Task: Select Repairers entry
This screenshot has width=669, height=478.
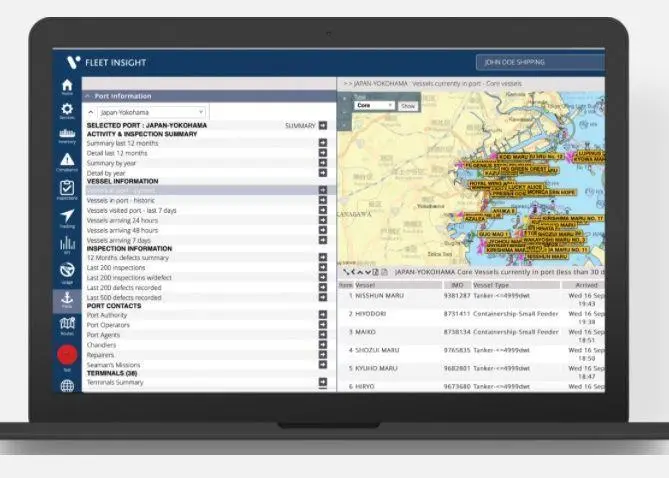Action: pos(100,355)
